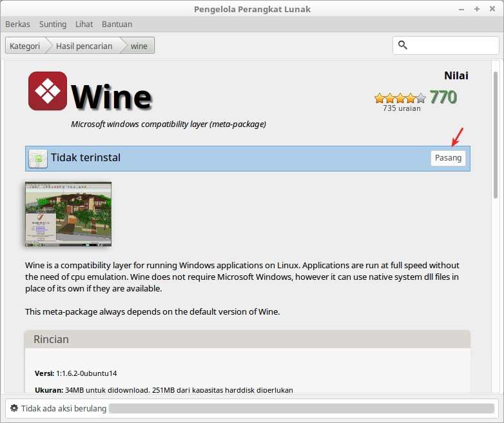Go back to Kategori breadcrumb
Viewport: 504px width, 423px height.
25,46
